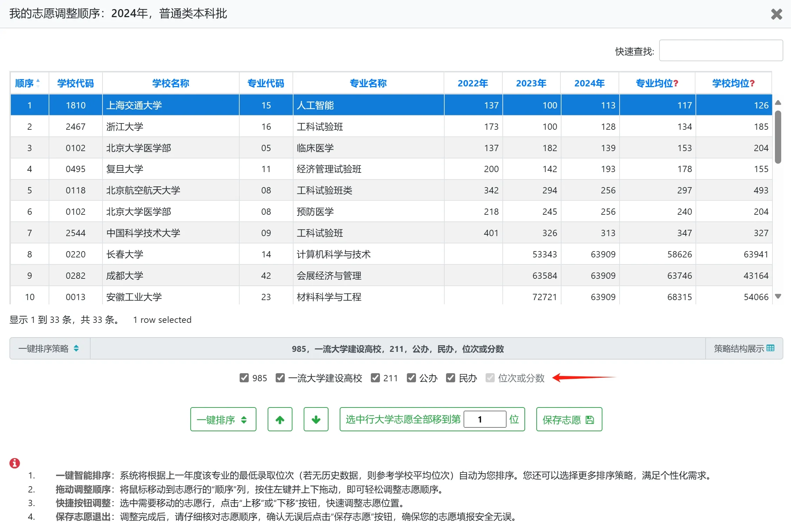This screenshot has height=532, width=791.
Task: Click the 保存志愿 save button
Action: click(569, 419)
